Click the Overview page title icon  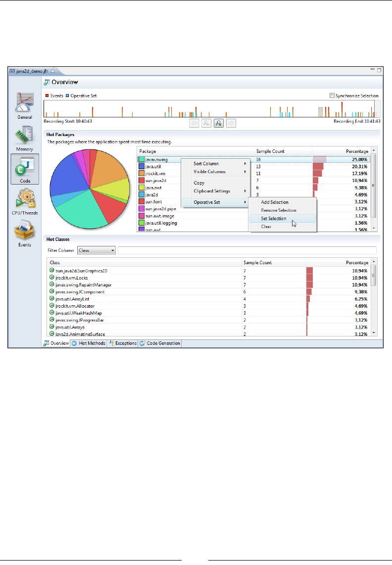click(47, 82)
